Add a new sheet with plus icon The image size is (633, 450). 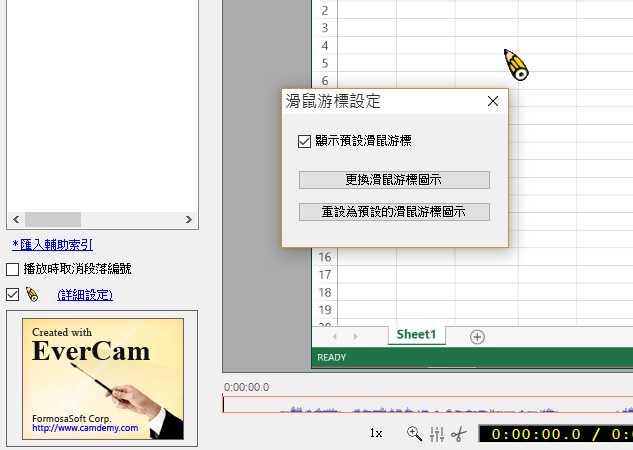click(x=477, y=336)
